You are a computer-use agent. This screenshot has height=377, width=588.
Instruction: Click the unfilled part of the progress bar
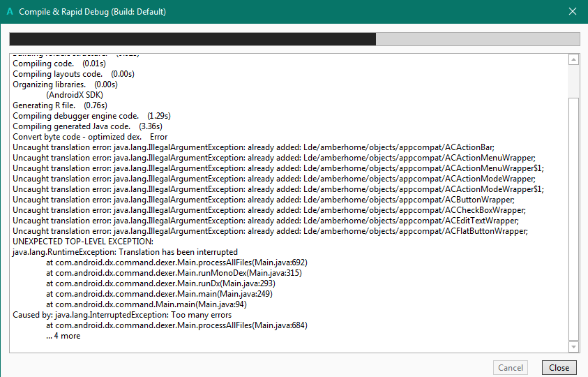coord(477,39)
